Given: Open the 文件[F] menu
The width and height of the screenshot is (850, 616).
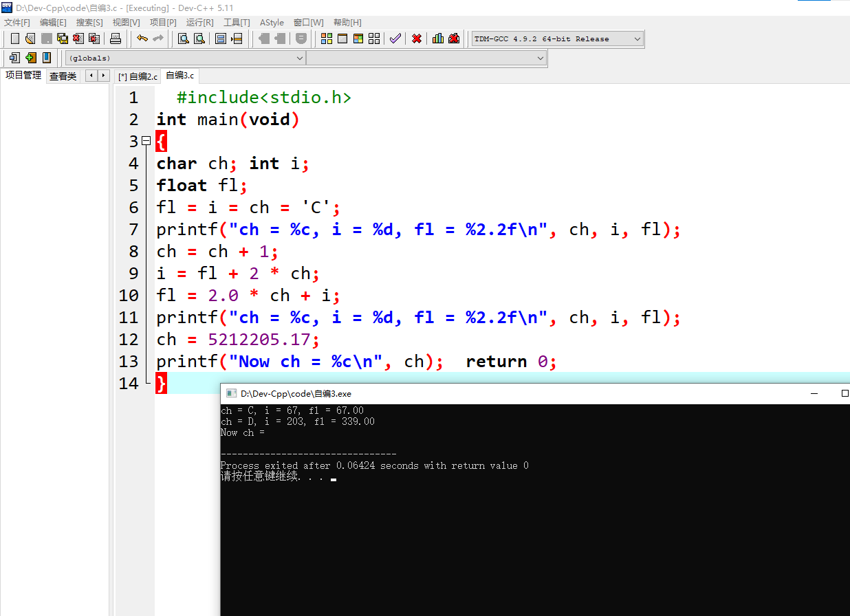Looking at the screenshot, I should coord(17,23).
